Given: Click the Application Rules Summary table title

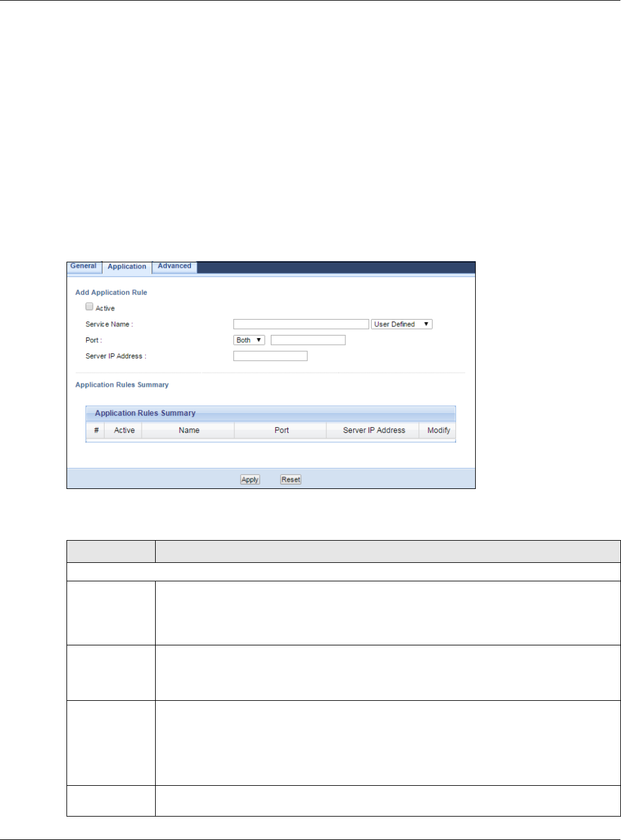Looking at the screenshot, I should coord(145,413).
